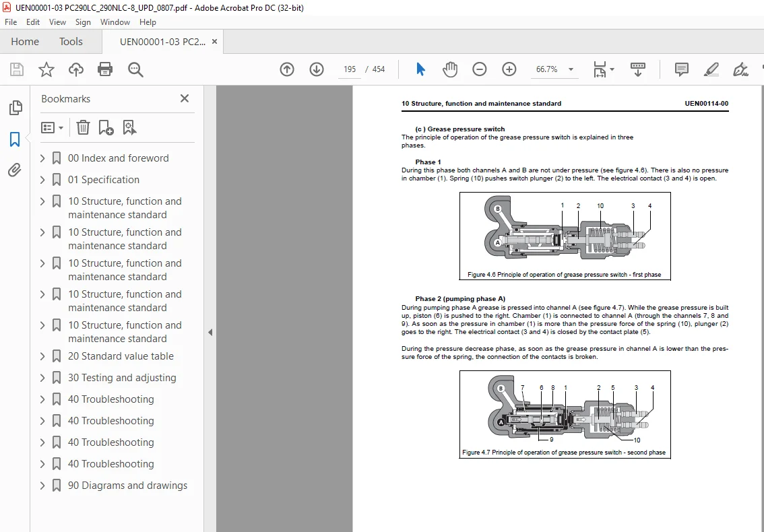Expand 01 Specification bookmark
This screenshot has height=532, width=764.
pyautogui.click(x=42, y=179)
